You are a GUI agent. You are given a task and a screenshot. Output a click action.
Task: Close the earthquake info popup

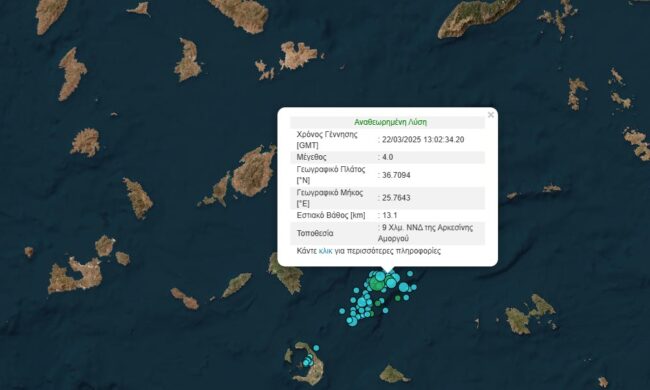[x=491, y=115]
